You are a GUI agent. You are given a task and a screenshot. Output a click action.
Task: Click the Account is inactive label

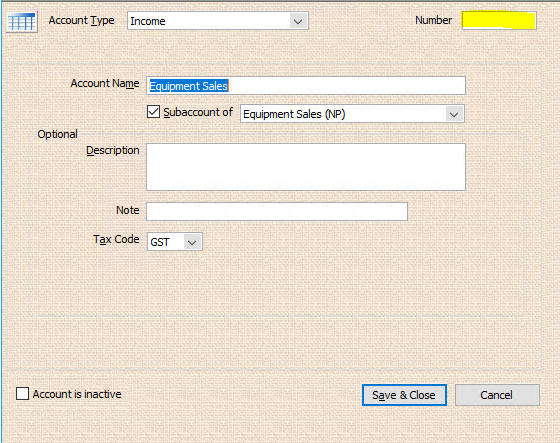point(77,394)
